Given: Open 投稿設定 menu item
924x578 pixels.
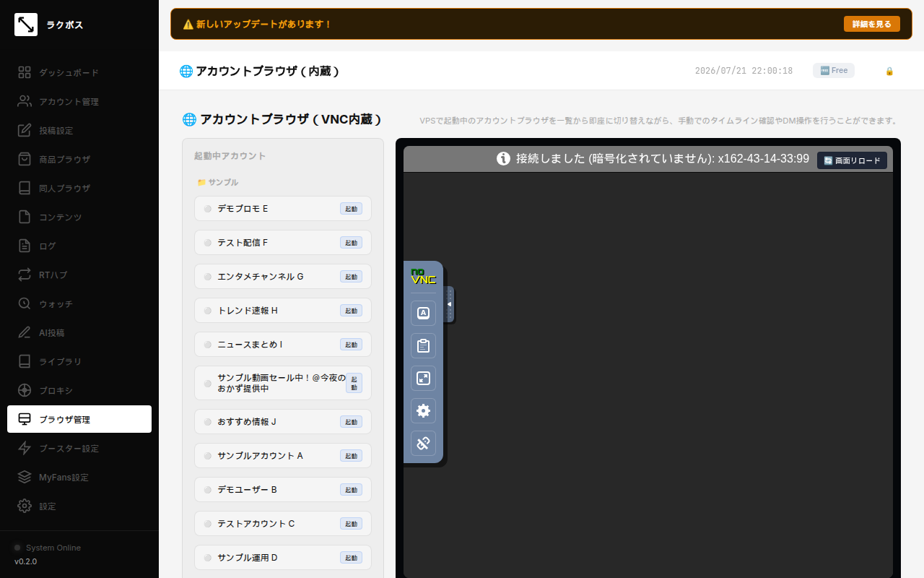Looking at the screenshot, I should tap(79, 130).
